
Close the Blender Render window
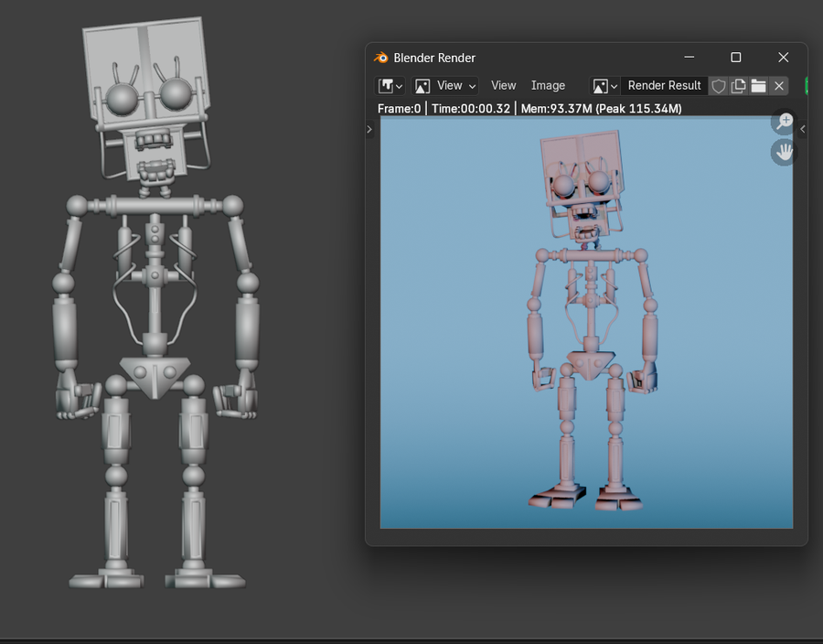pyautogui.click(x=783, y=58)
